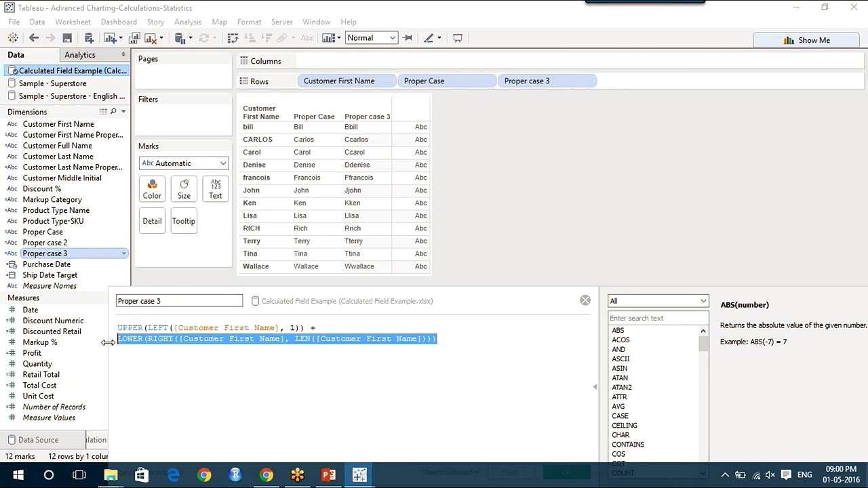Click the Detail marks button
Image resolution: width=868 pixels, height=488 pixels.
152,221
